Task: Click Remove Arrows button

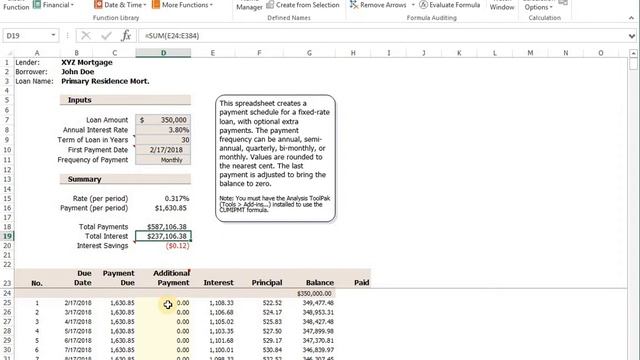Action: [x=378, y=5]
